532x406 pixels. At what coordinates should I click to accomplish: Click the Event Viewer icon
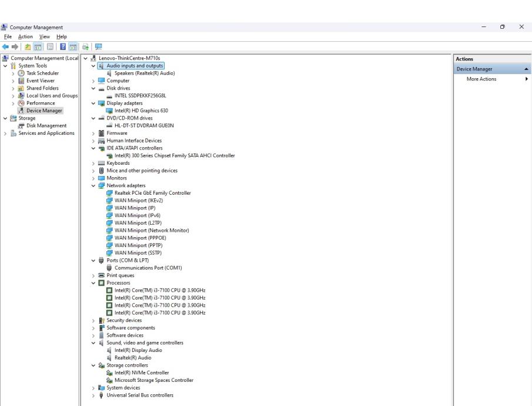tap(21, 81)
